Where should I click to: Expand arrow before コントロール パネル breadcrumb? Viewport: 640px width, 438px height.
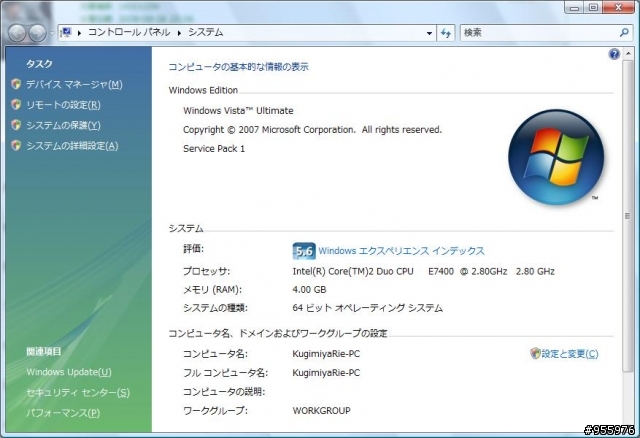(79, 33)
